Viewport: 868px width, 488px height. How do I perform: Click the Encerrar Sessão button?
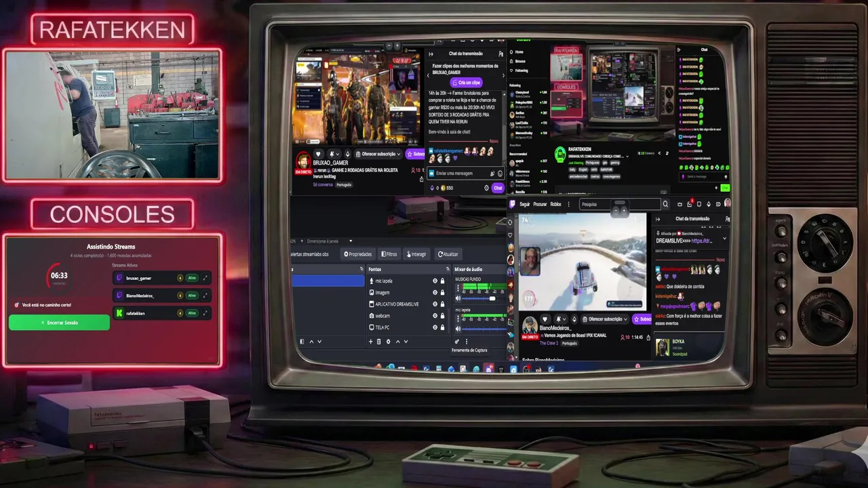coord(59,323)
